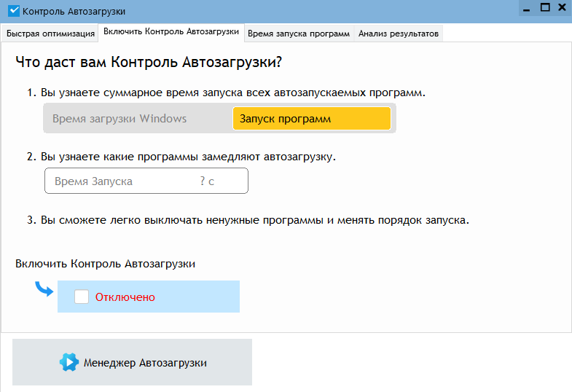
Task: Click the blue curved arrow icon
Action: pyautogui.click(x=44, y=289)
